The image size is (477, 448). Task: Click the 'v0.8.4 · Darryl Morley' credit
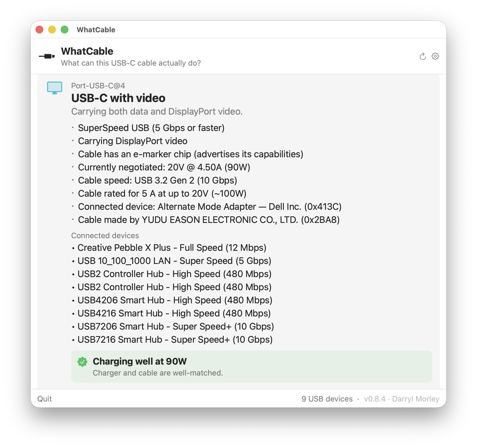tap(402, 399)
